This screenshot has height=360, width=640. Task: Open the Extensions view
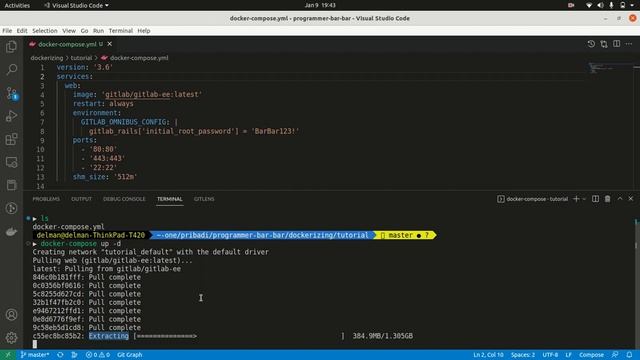11,139
